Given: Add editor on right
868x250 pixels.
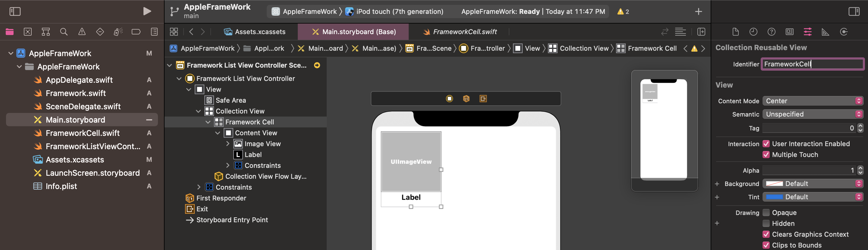Looking at the screenshot, I should point(701,32).
